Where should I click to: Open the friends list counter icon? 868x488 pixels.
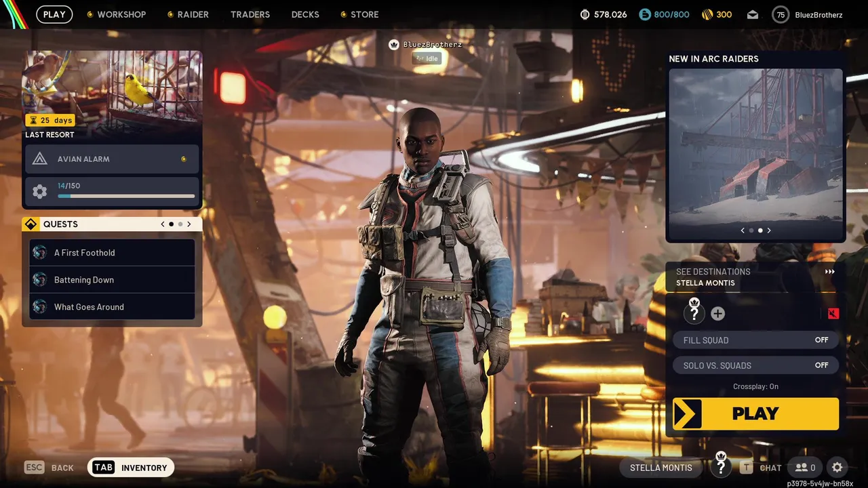click(805, 467)
